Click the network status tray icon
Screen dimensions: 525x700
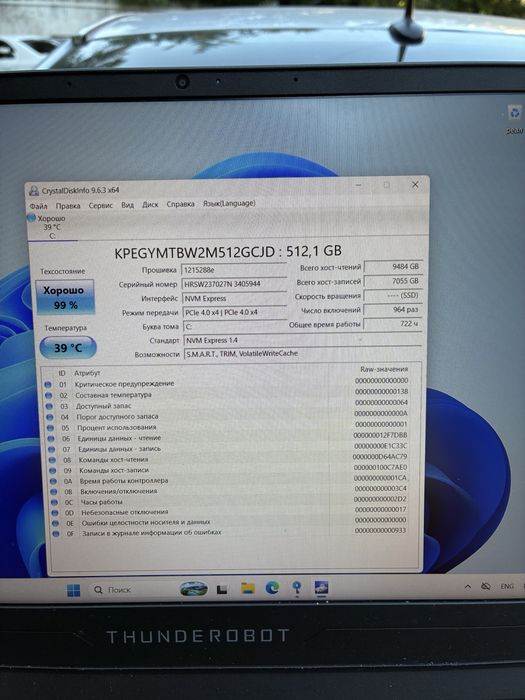tap(486, 586)
